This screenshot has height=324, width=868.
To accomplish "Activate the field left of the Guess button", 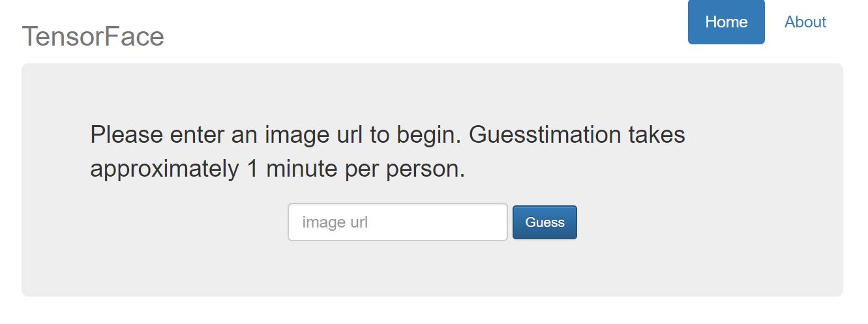I will (x=397, y=222).
